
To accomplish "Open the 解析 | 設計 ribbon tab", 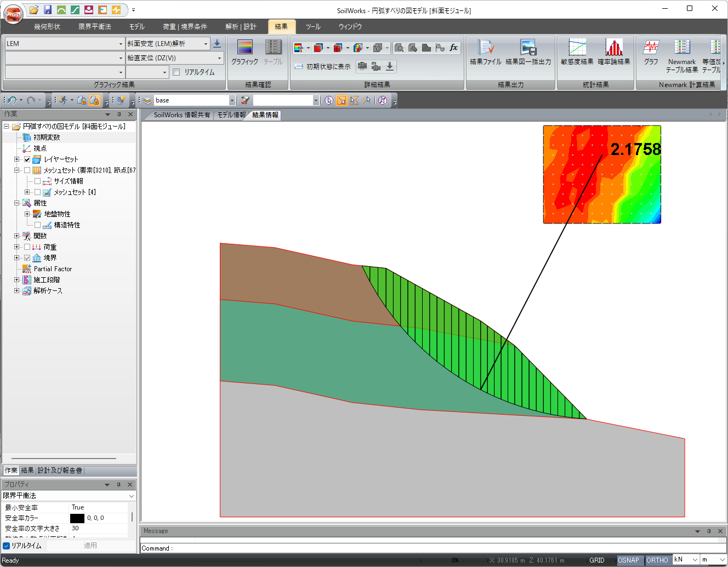I will click(x=241, y=27).
